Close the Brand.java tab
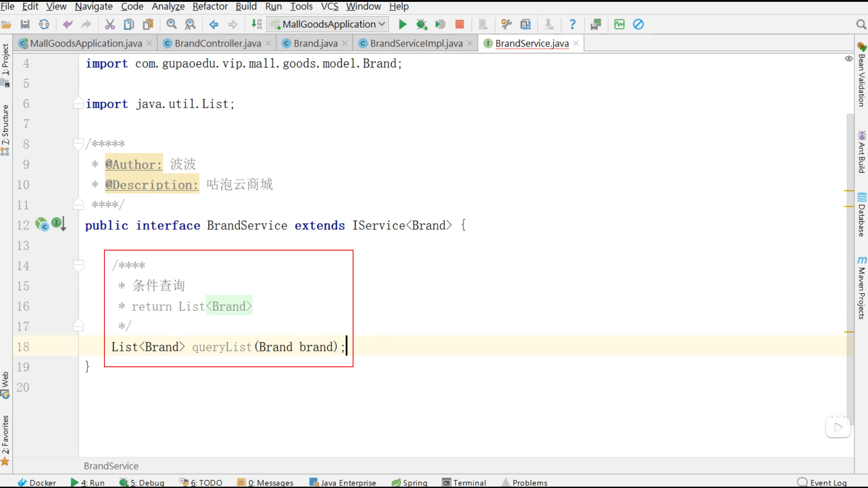 coord(345,43)
